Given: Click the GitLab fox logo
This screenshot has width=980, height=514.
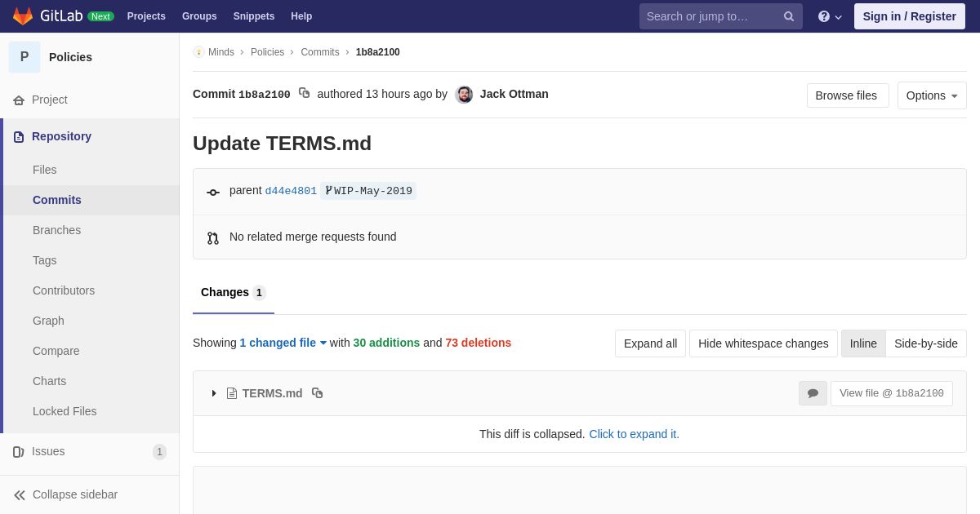Looking at the screenshot, I should coord(23,16).
